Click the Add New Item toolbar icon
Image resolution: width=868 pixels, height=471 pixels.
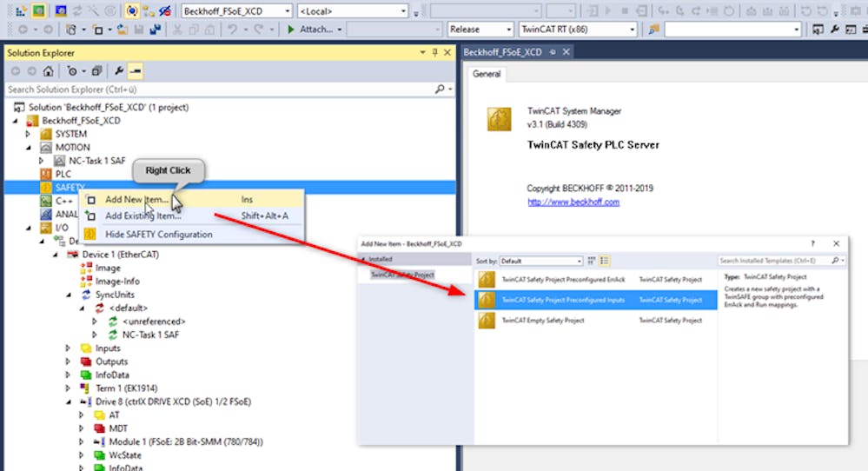click(x=98, y=30)
